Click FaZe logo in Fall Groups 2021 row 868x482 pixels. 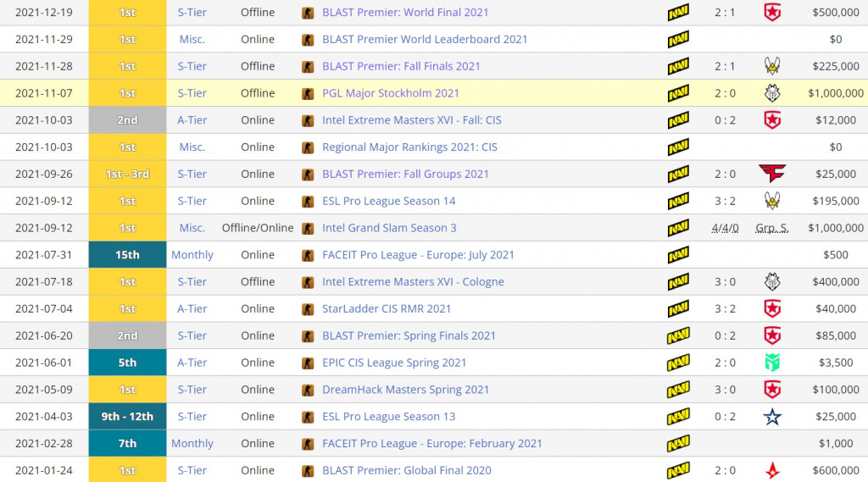[772, 174]
